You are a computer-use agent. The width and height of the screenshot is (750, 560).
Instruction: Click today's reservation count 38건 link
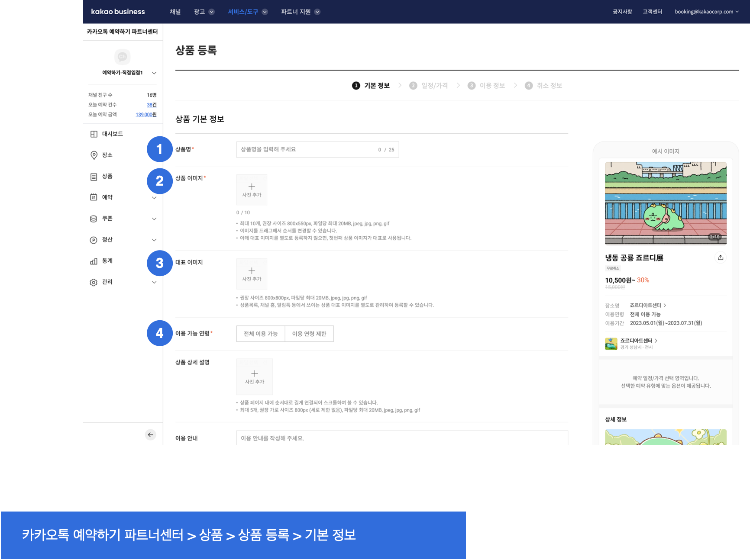(x=152, y=105)
